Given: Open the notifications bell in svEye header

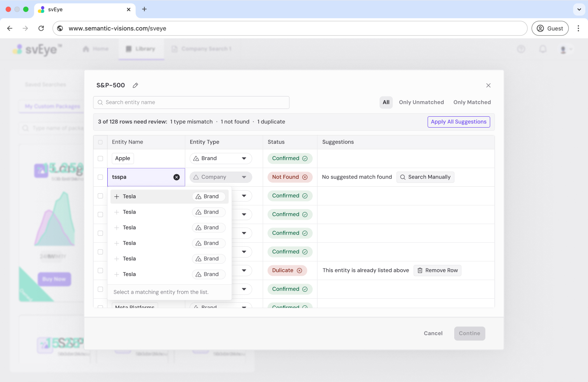Looking at the screenshot, I should pos(543,49).
